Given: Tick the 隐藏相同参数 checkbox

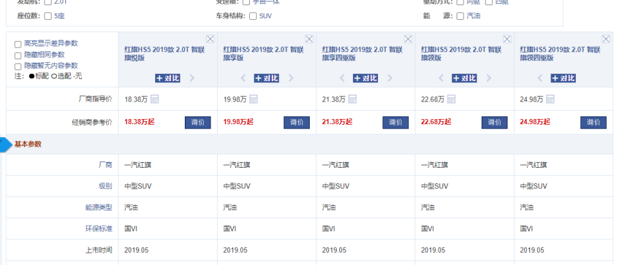Looking at the screenshot, I should (x=17, y=55).
